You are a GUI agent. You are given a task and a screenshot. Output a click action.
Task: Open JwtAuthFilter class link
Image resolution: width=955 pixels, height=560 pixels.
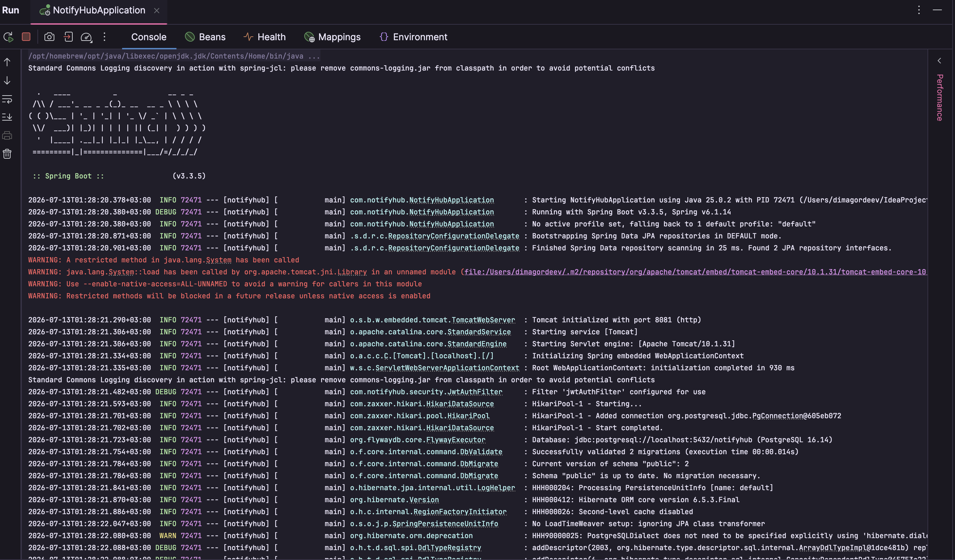[x=475, y=392]
